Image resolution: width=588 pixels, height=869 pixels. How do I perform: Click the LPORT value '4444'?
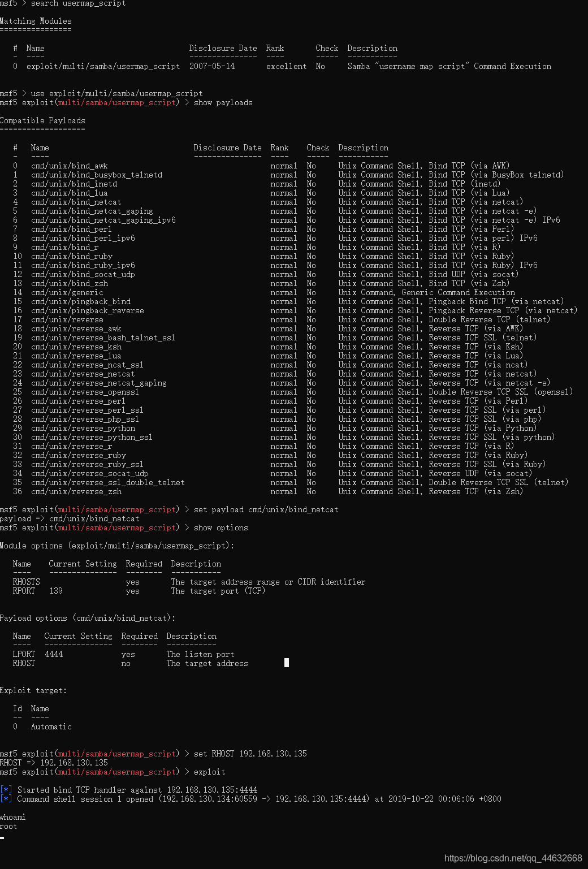coord(54,654)
